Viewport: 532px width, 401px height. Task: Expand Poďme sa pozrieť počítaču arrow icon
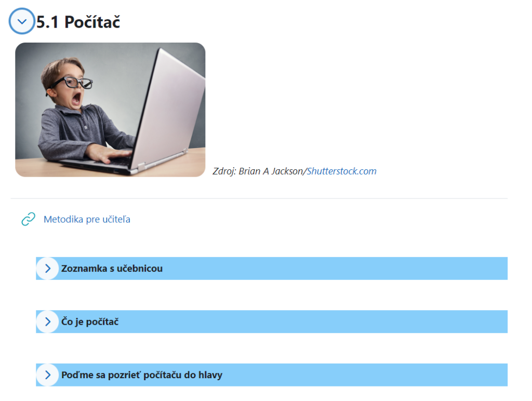pos(47,375)
